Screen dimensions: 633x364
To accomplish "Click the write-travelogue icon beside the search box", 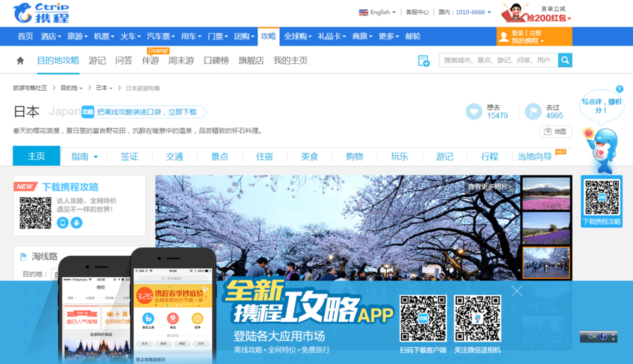I will pyautogui.click(x=423, y=61).
